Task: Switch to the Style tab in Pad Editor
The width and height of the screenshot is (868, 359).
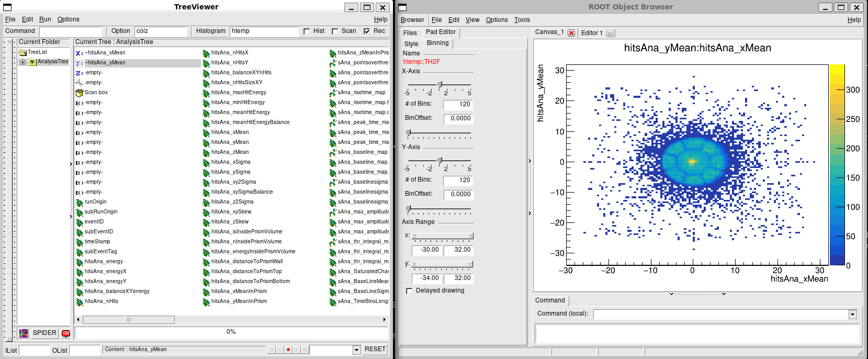Action: coord(411,44)
